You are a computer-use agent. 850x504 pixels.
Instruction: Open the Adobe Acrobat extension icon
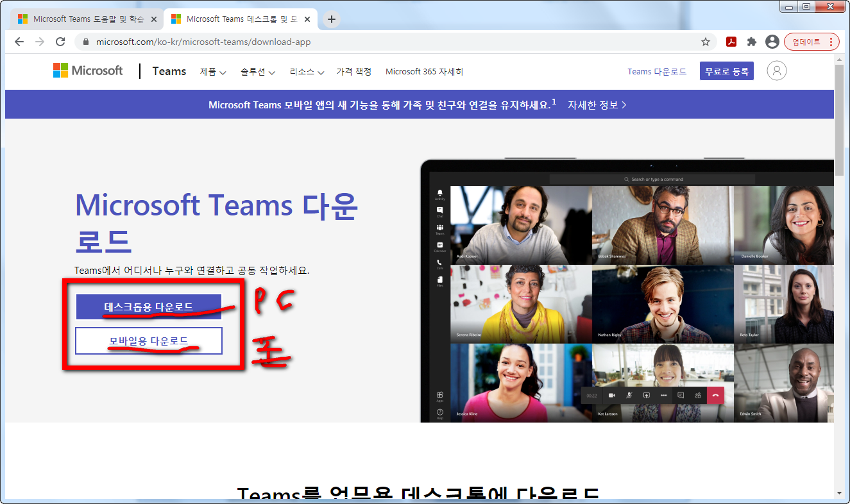tap(731, 42)
